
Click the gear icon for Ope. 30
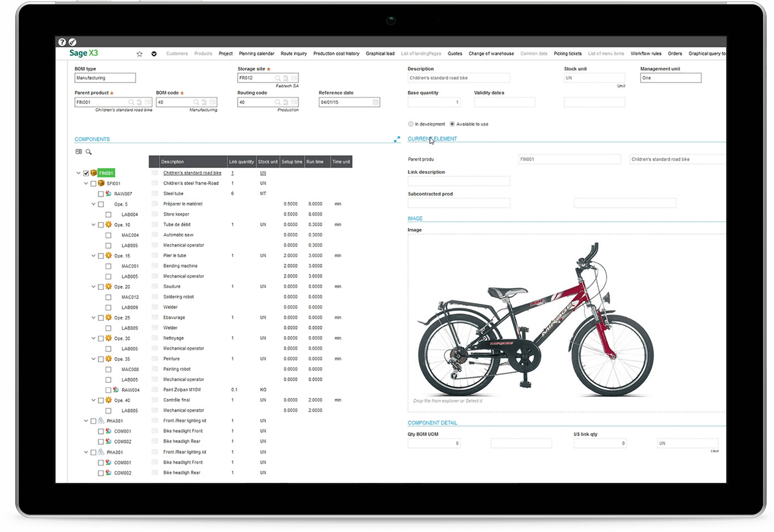click(x=108, y=338)
